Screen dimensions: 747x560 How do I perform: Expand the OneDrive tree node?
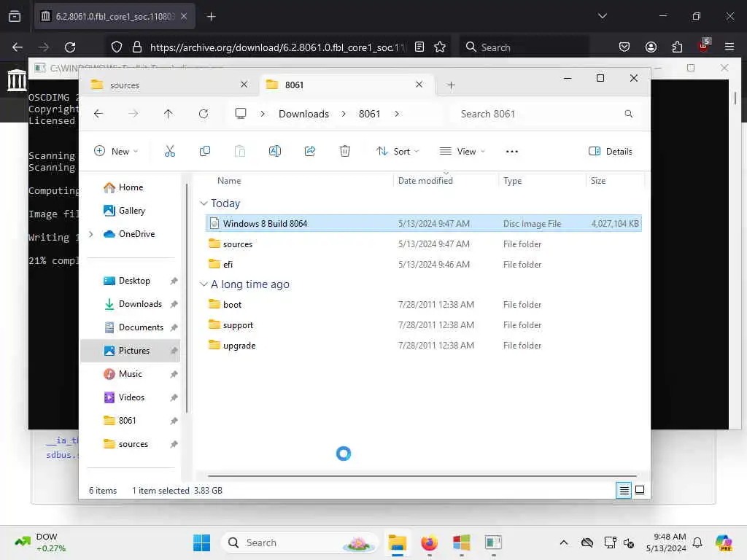[x=91, y=234]
